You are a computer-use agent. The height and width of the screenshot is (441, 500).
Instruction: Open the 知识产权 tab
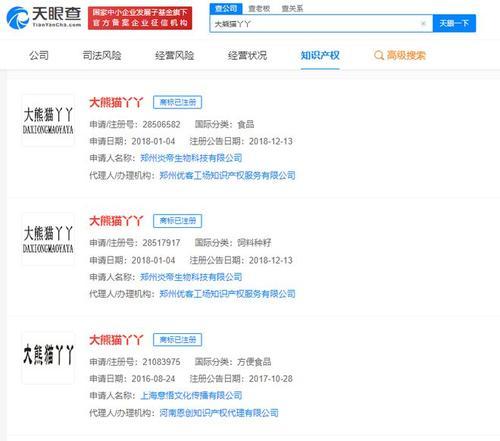pos(320,55)
